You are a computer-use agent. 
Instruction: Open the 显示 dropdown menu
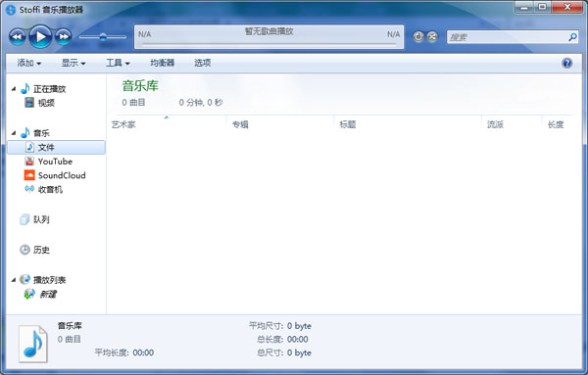pos(73,63)
